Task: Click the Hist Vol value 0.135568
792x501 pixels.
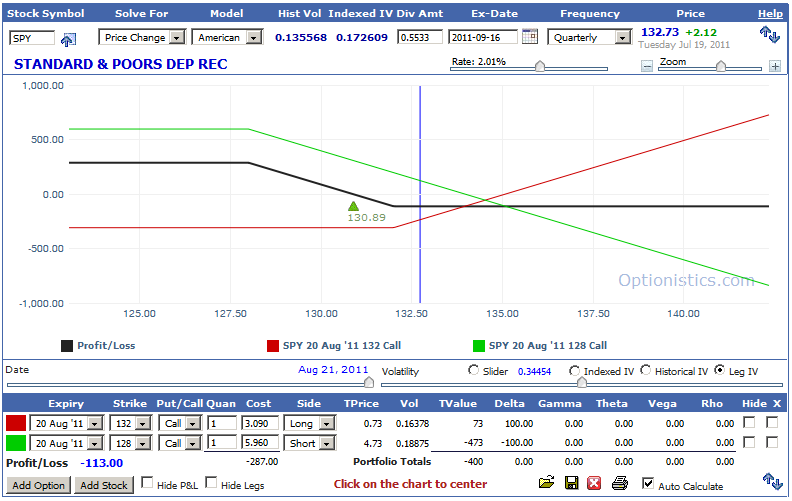Action: 301,37
